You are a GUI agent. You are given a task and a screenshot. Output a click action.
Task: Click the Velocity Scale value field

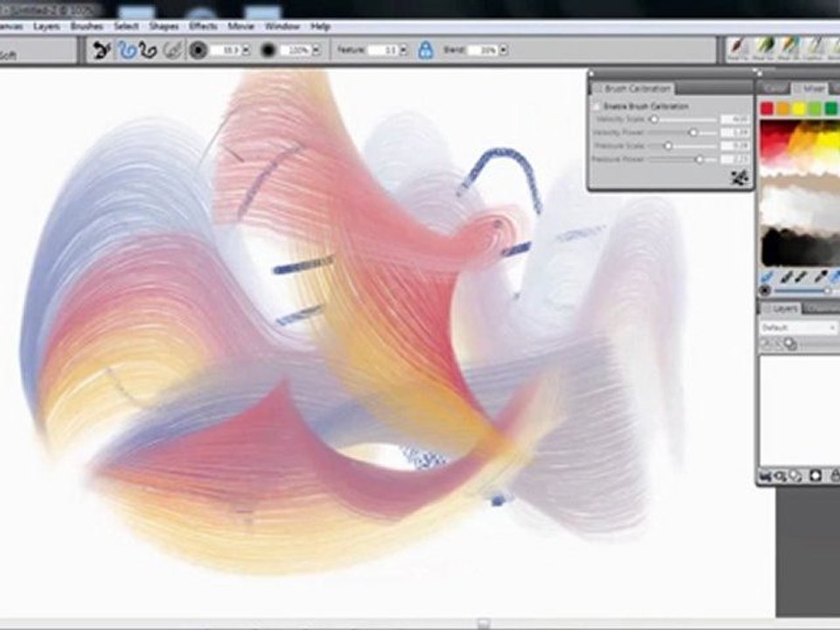click(x=735, y=120)
